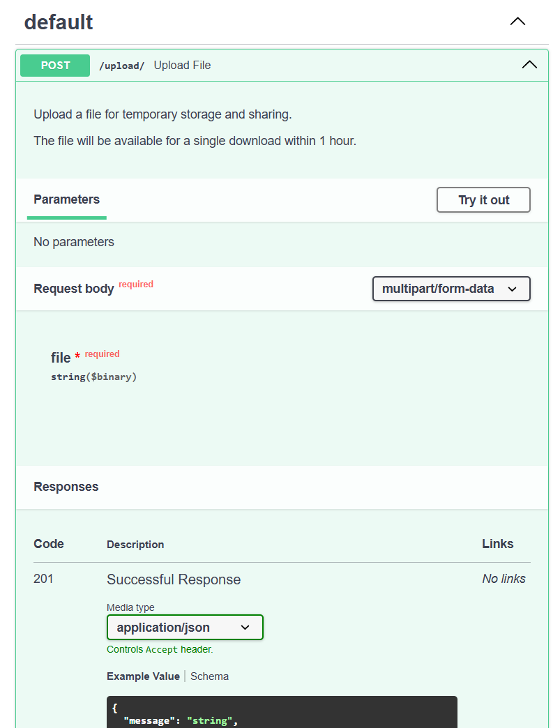
Task: Open the application/json media type dropdown
Action: (185, 628)
